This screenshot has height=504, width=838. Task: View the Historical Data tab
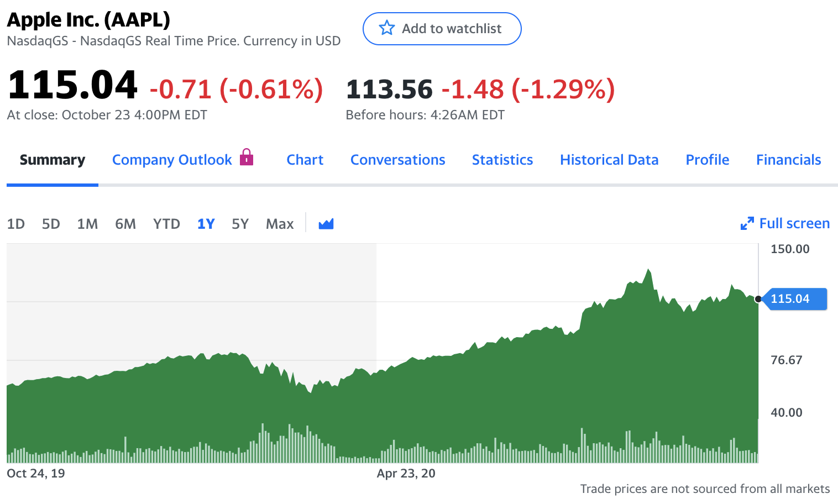(x=609, y=160)
